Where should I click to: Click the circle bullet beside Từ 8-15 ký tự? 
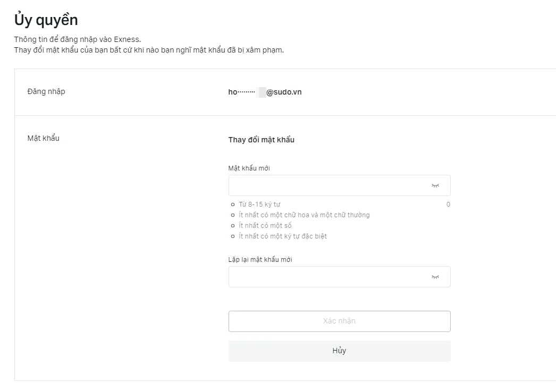[x=233, y=204]
